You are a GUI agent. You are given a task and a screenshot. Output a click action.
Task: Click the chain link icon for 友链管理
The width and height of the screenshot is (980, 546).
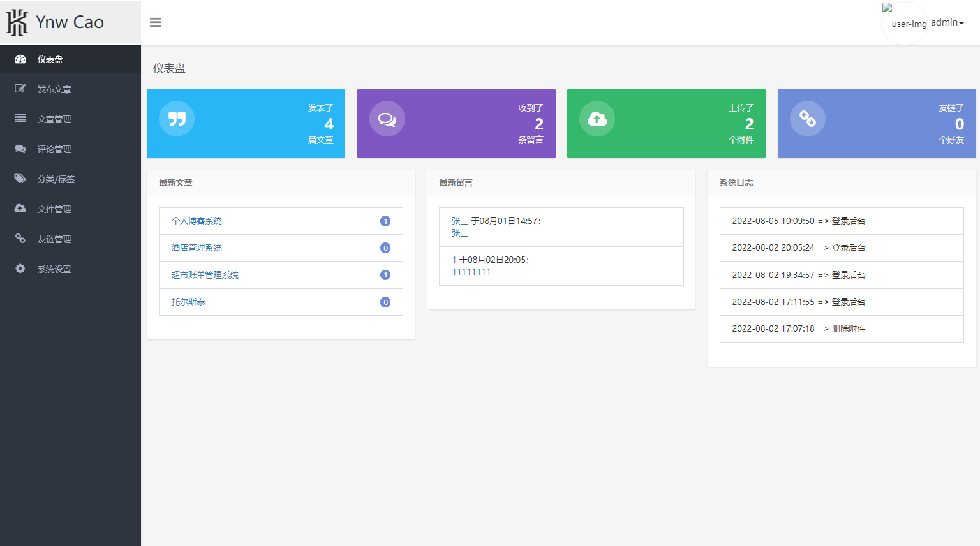point(20,239)
